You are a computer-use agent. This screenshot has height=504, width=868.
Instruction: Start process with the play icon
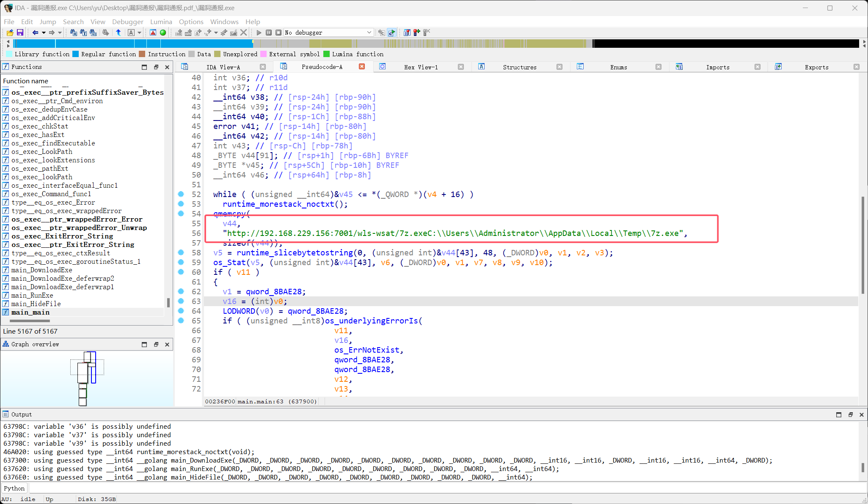pos(259,33)
